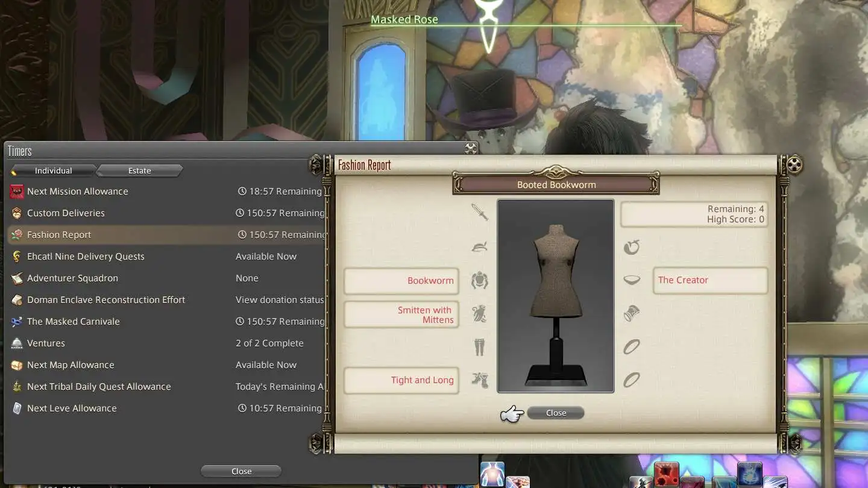The image size is (868, 488).
Task: Click the blue swirl hotbar action icon
Action: pyautogui.click(x=749, y=475)
